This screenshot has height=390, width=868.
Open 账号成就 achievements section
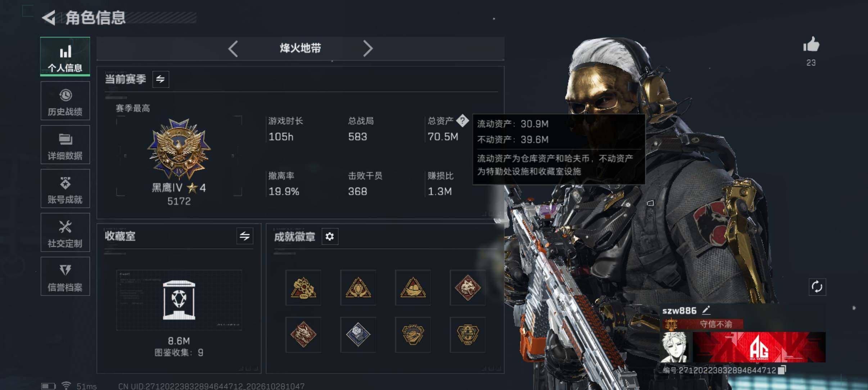click(65, 189)
